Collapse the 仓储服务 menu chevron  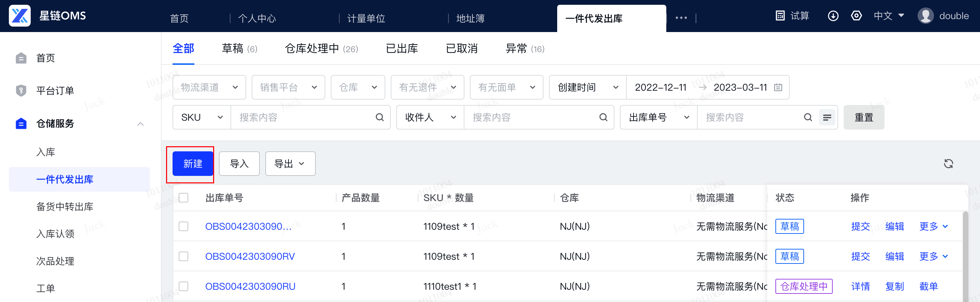coord(140,124)
